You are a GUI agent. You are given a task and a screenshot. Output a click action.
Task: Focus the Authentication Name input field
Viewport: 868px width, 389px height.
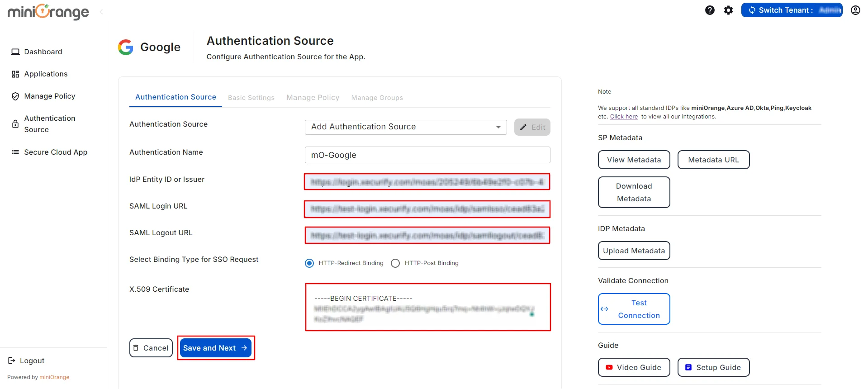[427, 155]
